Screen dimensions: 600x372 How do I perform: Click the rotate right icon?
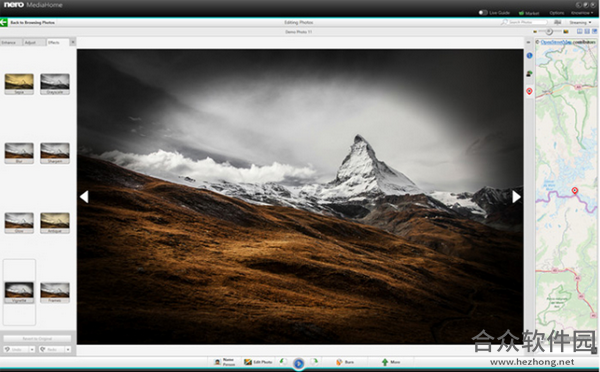(x=314, y=362)
